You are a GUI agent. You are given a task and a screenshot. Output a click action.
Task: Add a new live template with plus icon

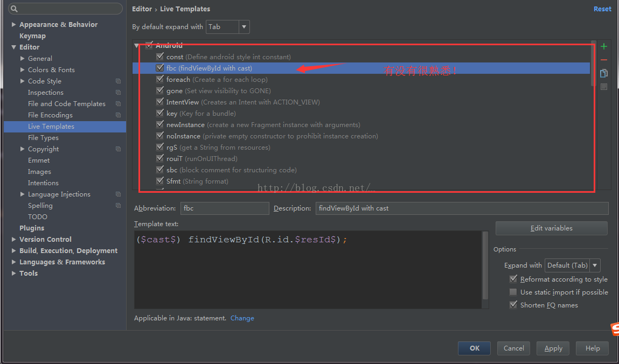click(603, 46)
